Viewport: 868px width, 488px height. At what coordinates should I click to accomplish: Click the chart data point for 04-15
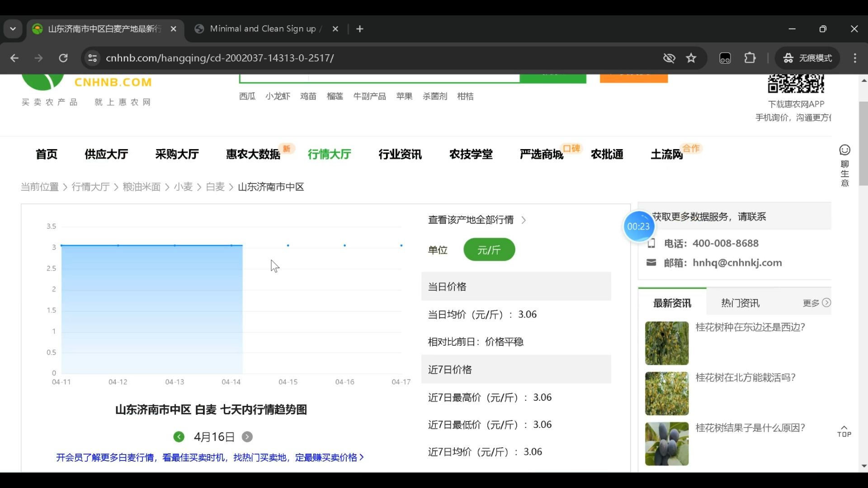coord(288,245)
